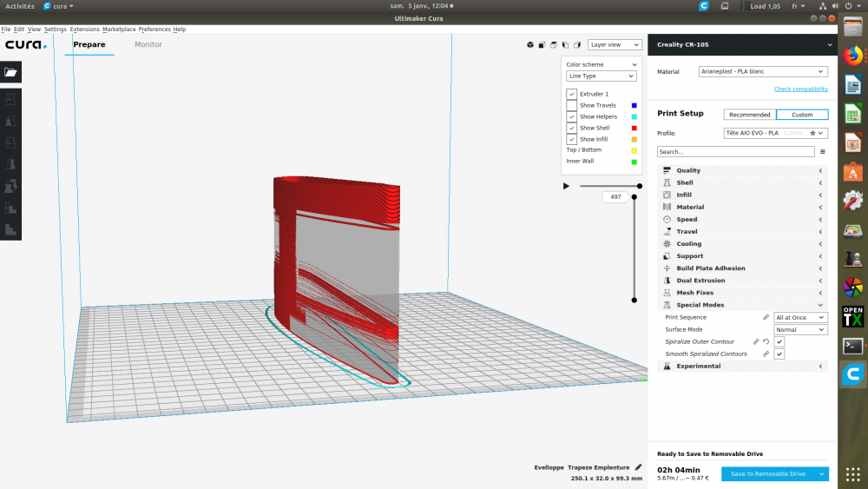Open Firefox from the Ubuntu dock

click(852, 55)
